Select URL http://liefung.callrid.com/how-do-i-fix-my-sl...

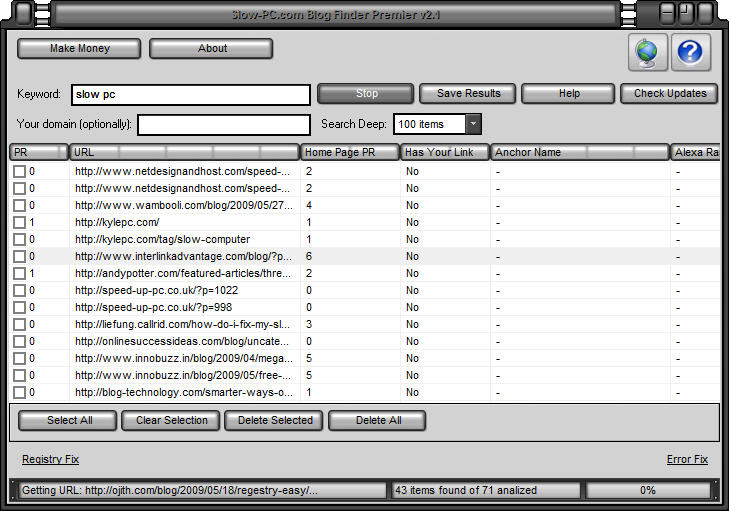tap(182, 325)
